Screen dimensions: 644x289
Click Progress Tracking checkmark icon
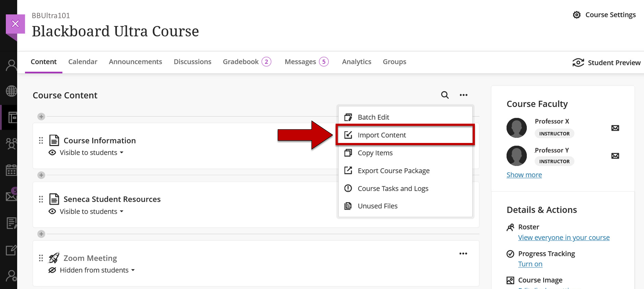click(x=510, y=254)
